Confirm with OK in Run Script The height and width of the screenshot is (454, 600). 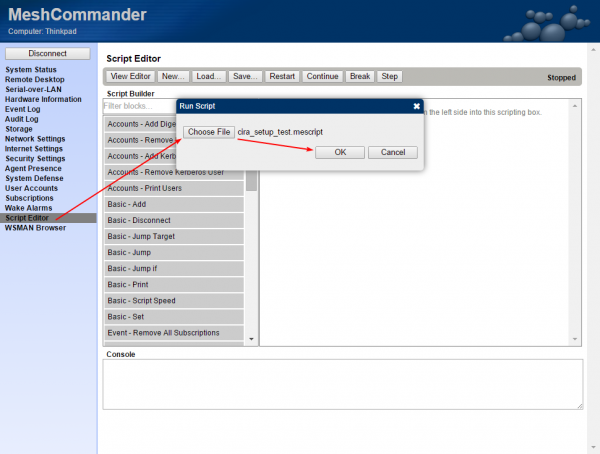pyautogui.click(x=340, y=152)
